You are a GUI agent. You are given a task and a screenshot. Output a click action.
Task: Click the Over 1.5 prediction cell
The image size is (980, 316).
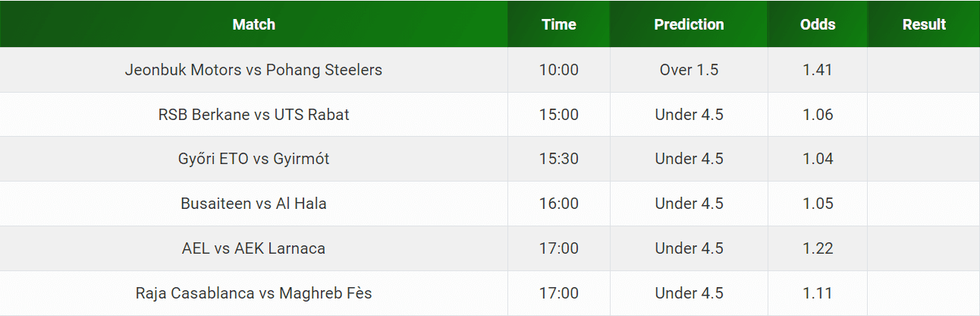pos(689,70)
